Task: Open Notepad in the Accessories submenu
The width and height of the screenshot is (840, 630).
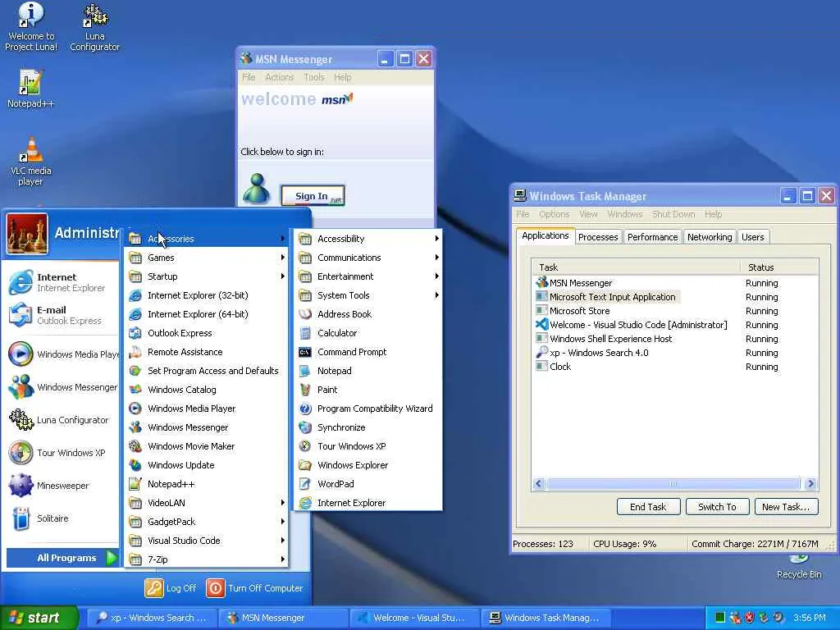Action: tap(366, 371)
